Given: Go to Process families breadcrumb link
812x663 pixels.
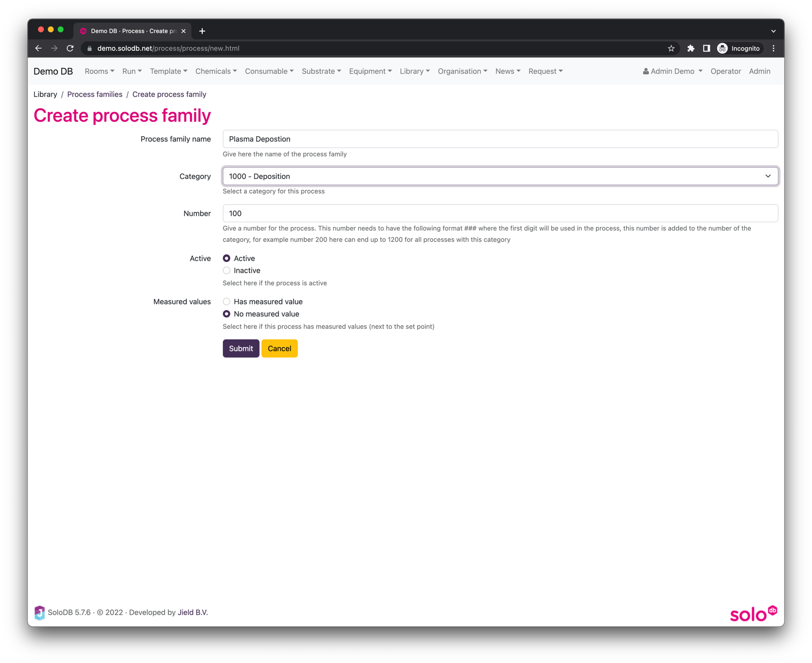Looking at the screenshot, I should [x=94, y=94].
